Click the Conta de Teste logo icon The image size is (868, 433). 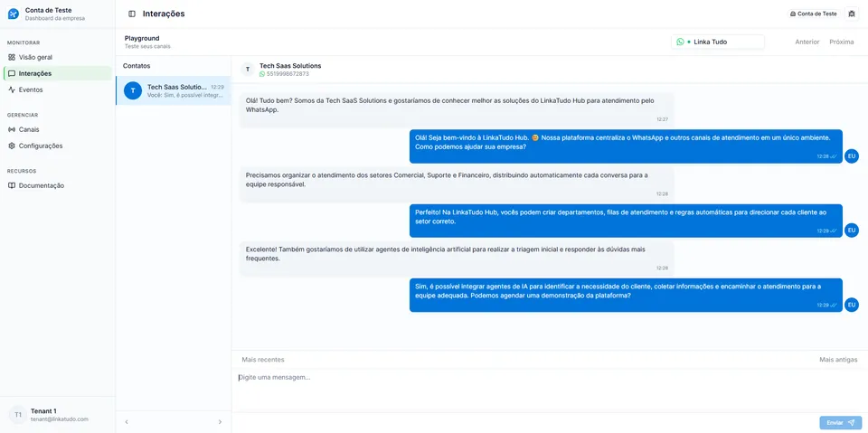[14, 14]
